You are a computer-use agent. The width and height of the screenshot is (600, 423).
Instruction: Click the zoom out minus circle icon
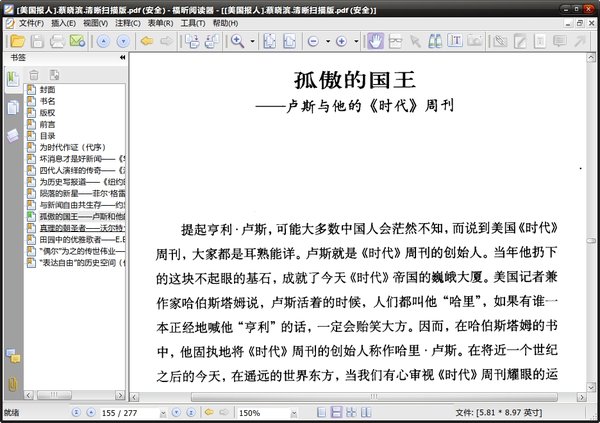pyautogui.click(x=313, y=41)
